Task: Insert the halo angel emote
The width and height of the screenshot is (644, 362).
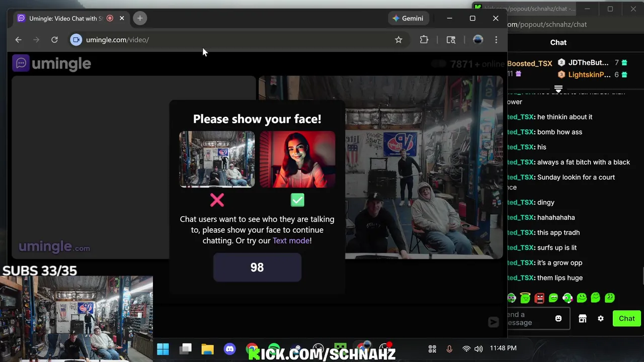Action: point(525,298)
